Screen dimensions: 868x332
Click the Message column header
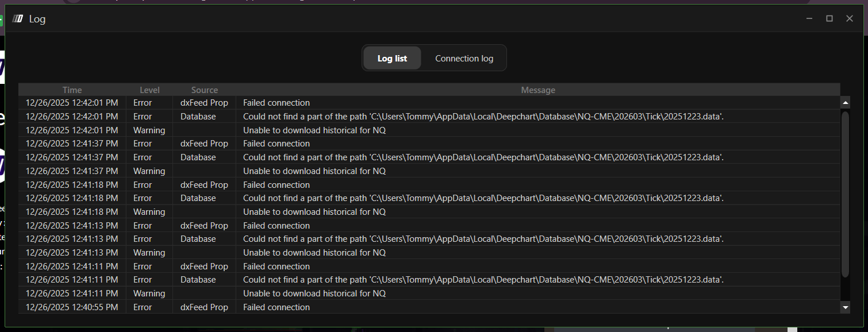click(537, 90)
